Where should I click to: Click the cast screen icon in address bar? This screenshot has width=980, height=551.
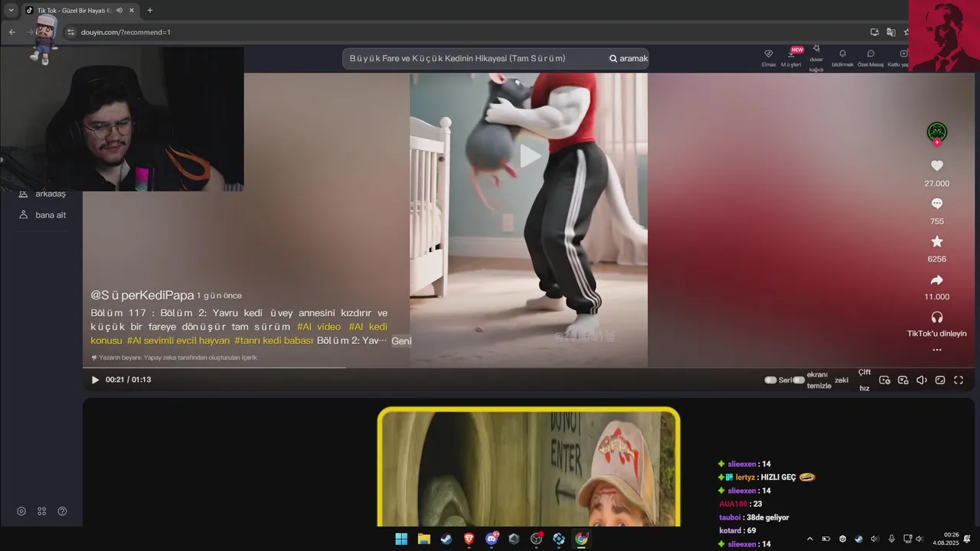pos(874,32)
